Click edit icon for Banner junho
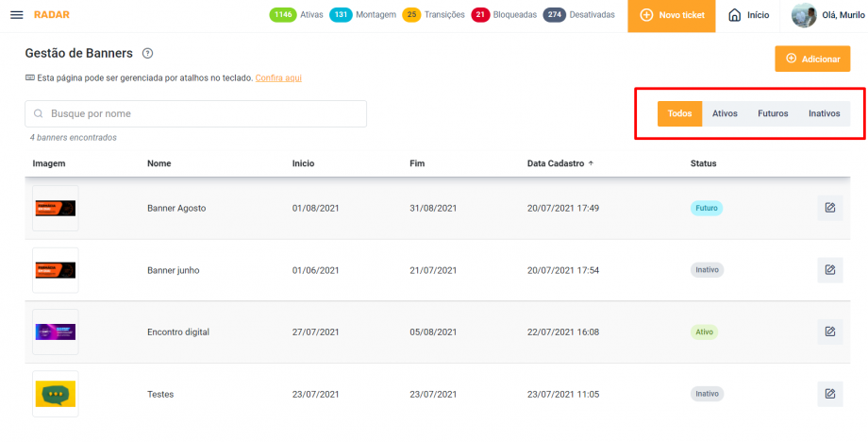Viewport: 868px width, 442px height. coord(829,270)
